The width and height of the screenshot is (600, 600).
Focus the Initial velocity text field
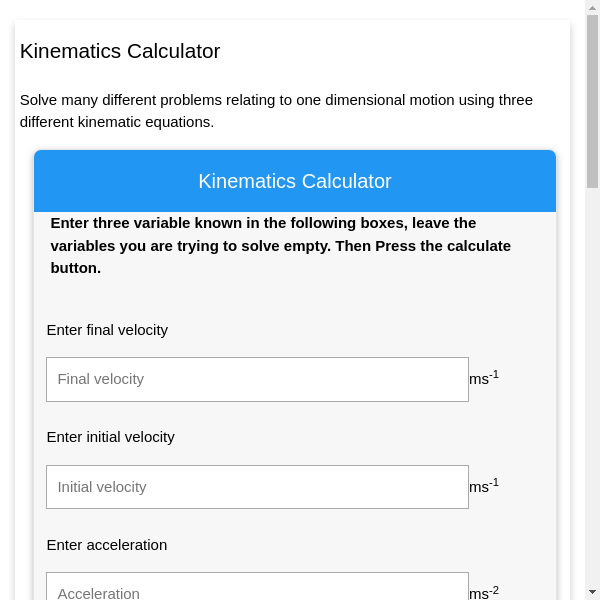(257, 487)
